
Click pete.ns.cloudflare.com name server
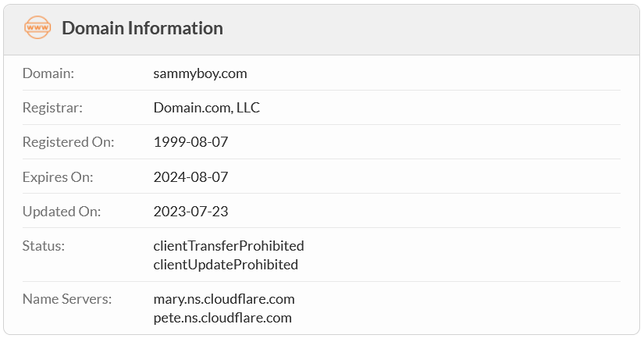222,318
